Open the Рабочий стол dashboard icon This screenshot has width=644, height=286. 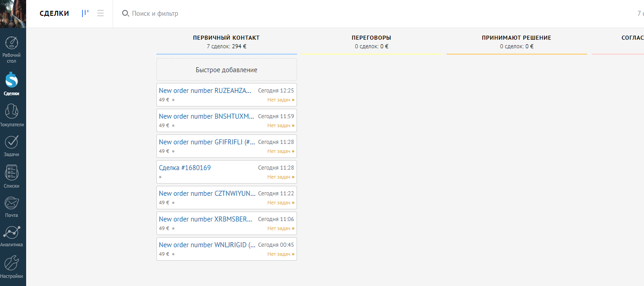tap(11, 43)
